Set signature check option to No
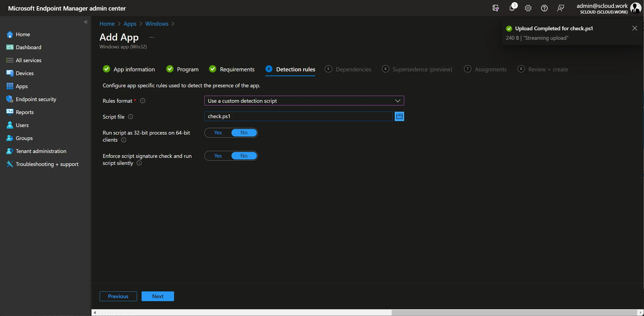Viewport: 644px width, 316px height. click(x=244, y=156)
